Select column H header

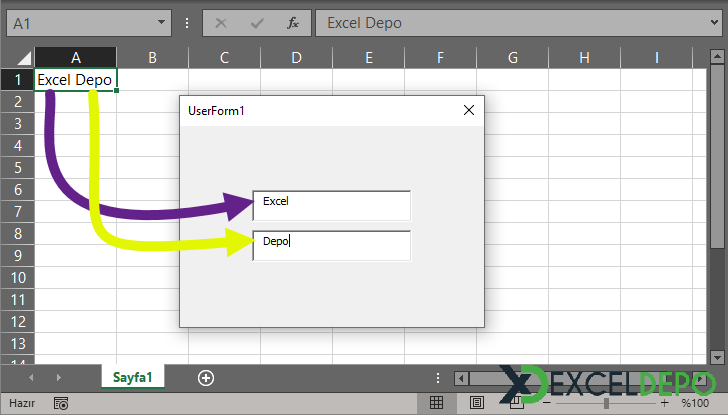point(585,58)
